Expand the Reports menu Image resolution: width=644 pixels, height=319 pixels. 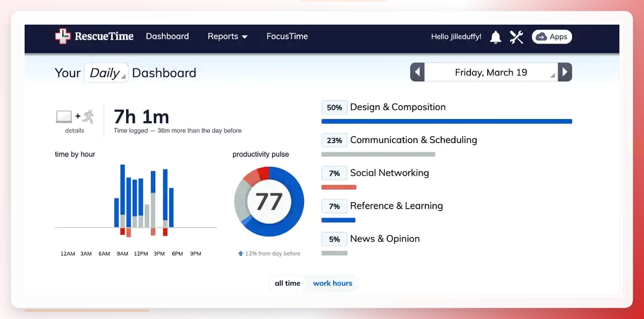click(227, 36)
